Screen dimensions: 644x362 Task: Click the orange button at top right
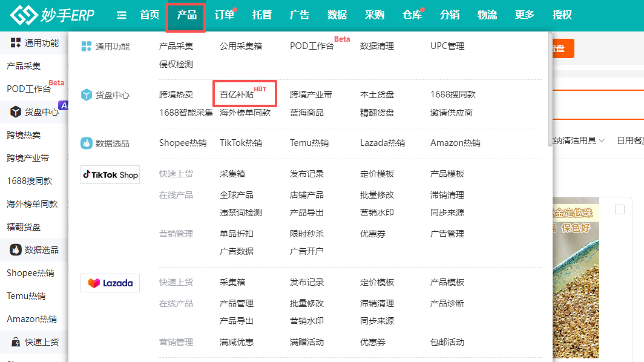coord(562,48)
